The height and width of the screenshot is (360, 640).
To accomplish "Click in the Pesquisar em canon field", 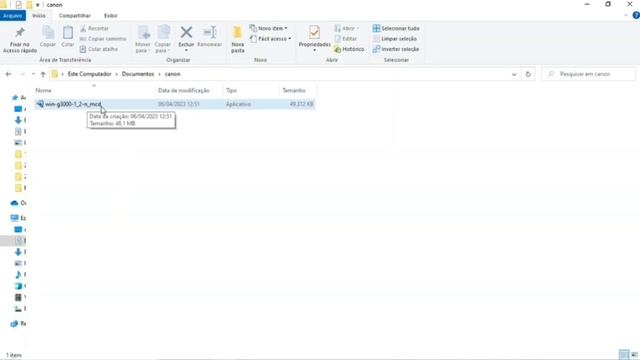I will 589,74.
